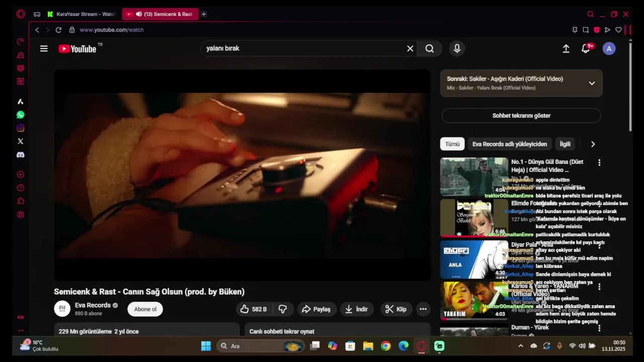Select 'Eva Records adlı yükleyiciden' chip

click(x=509, y=144)
